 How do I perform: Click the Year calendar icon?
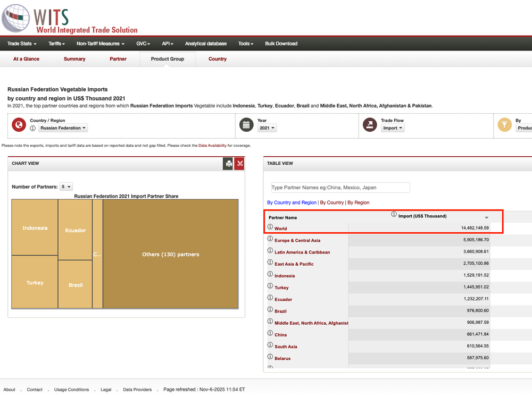[x=246, y=125]
